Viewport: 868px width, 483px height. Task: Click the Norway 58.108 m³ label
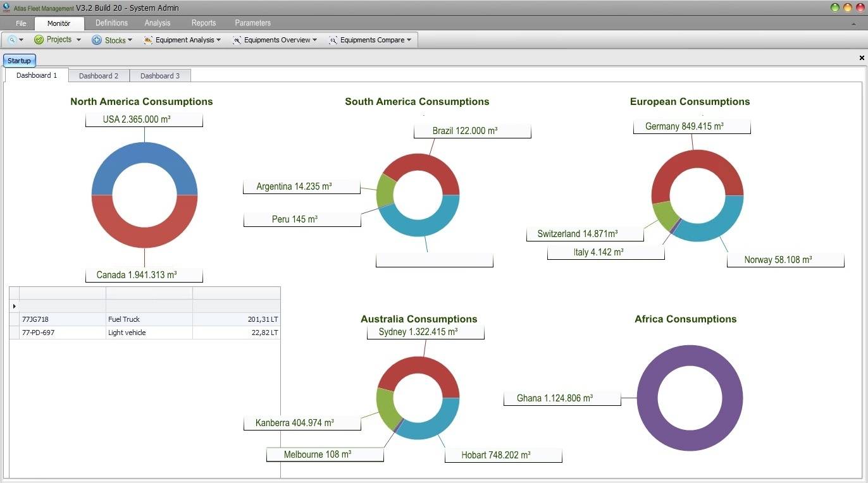coord(786,260)
